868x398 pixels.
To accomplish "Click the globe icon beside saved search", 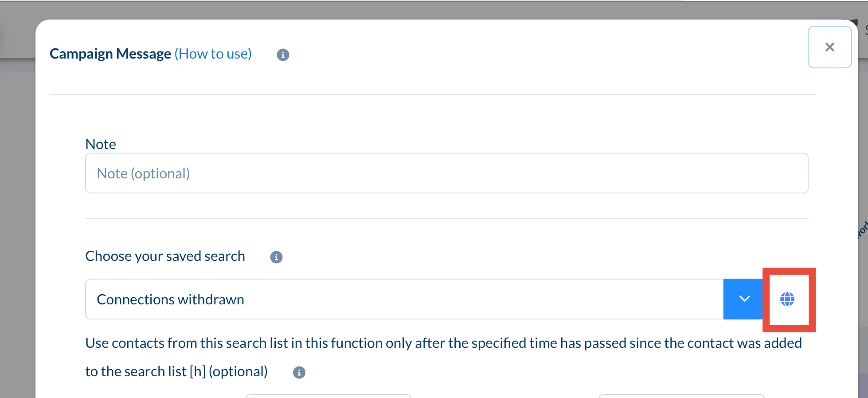I will click(x=787, y=299).
